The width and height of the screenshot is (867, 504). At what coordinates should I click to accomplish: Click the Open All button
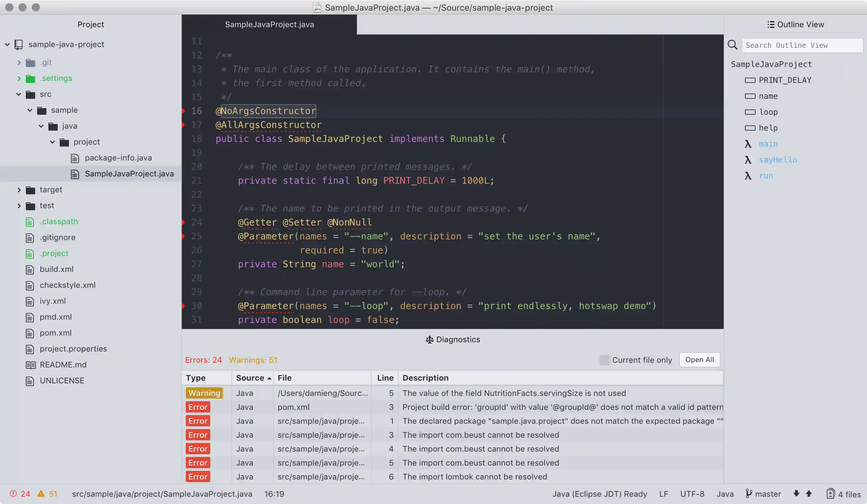pyautogui.click(x=699, y=359)
